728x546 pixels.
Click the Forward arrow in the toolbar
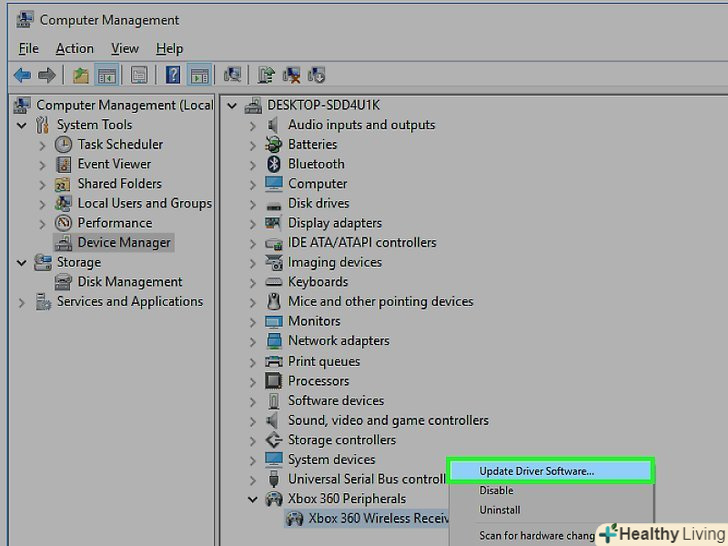tap(48, 75)
